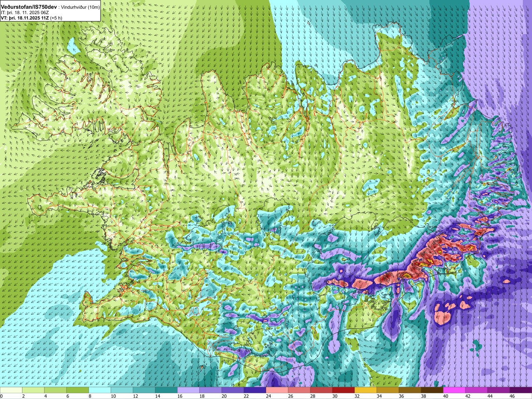532x399 pixels.
Task: Click the 'Vindurhviður (10m)' label
Action: point(80,7)
